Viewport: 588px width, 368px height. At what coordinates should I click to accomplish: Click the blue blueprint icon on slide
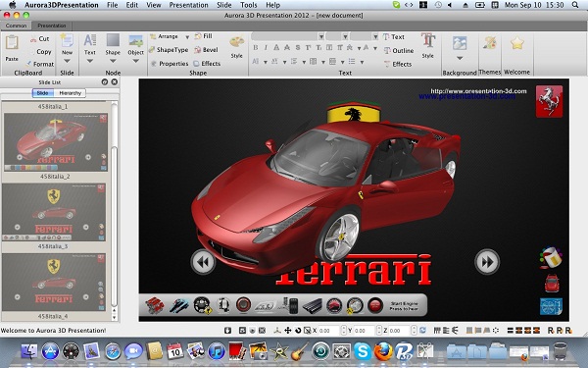[x=551, y=306]
